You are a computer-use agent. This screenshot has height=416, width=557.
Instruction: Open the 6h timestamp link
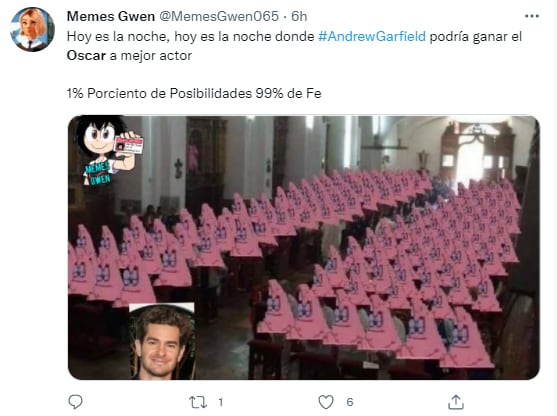pos(299,16)
